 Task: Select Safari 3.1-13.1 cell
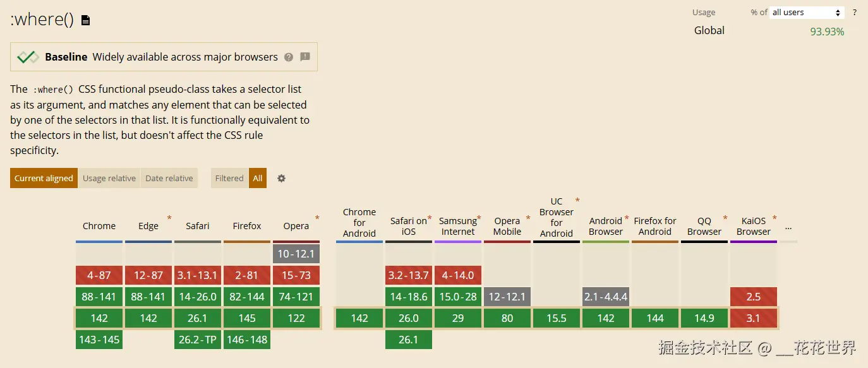pos(198,275)
